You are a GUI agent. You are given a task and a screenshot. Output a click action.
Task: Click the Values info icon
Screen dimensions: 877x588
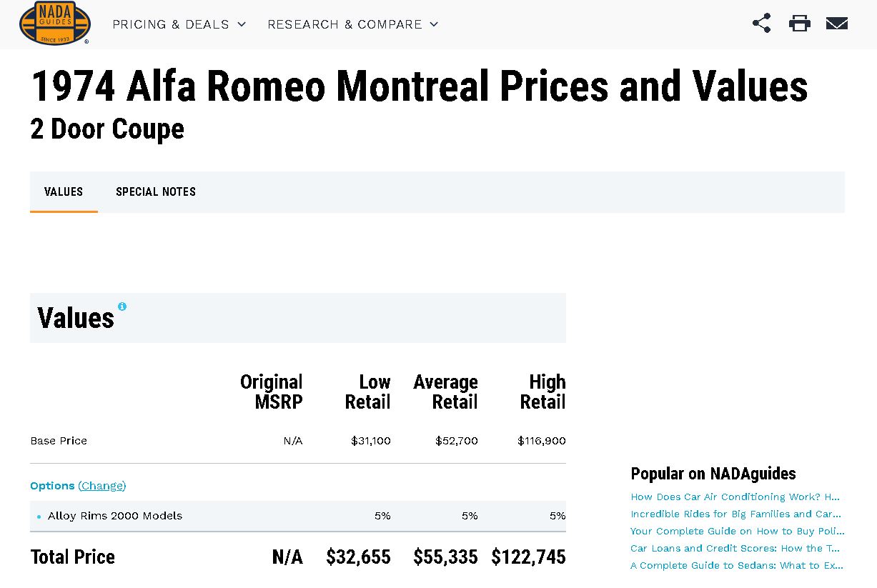[x=122, y=307]
